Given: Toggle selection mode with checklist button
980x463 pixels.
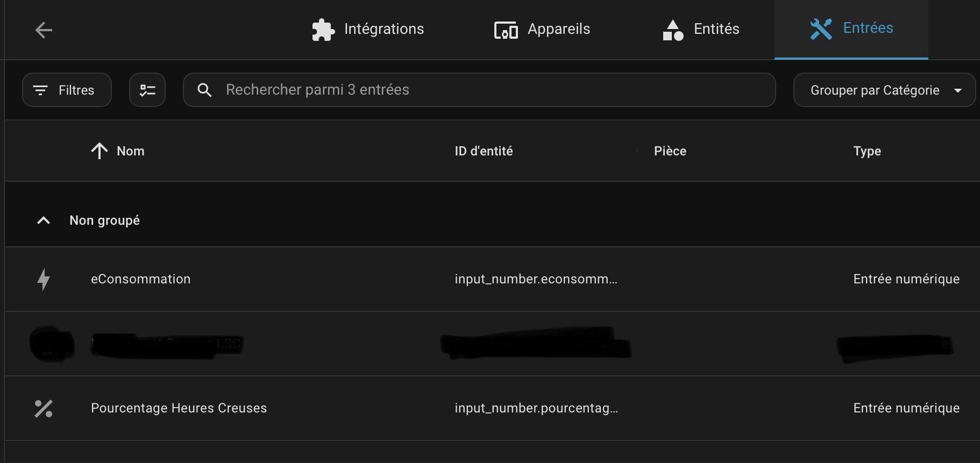Looking at the screenshot, I should [147, 90].
